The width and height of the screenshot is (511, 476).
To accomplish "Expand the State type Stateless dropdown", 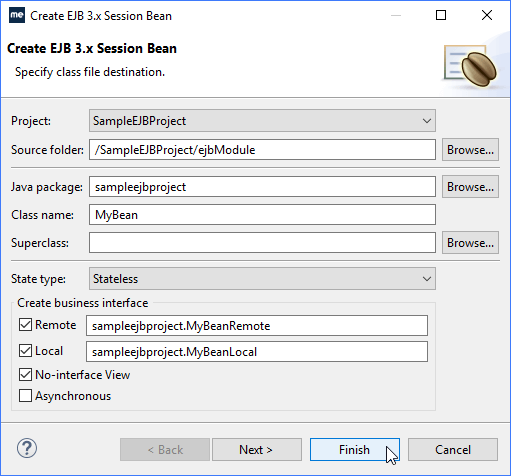I will click(262, 279).
